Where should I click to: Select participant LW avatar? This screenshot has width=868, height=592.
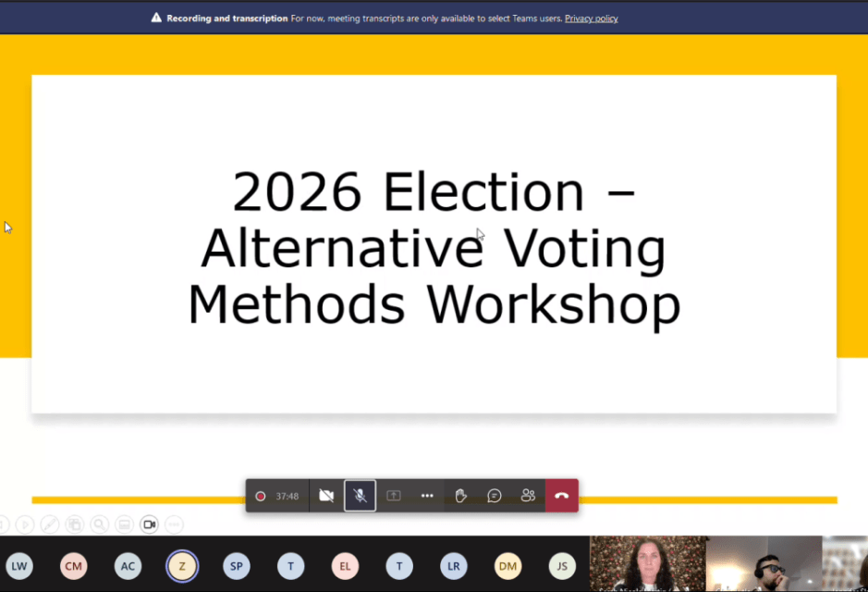(19, 565)
